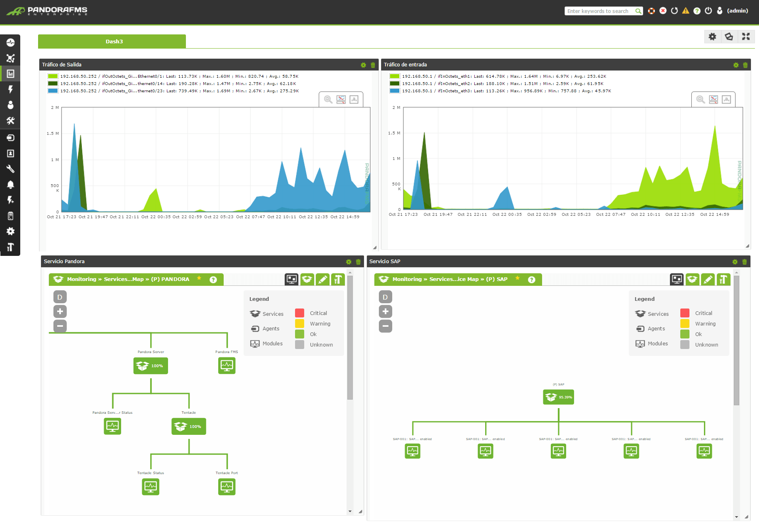This screenshot has width=759, height=532.
Task: Click the help question mark icon in top bar
Action: click(x=697, y=11)
